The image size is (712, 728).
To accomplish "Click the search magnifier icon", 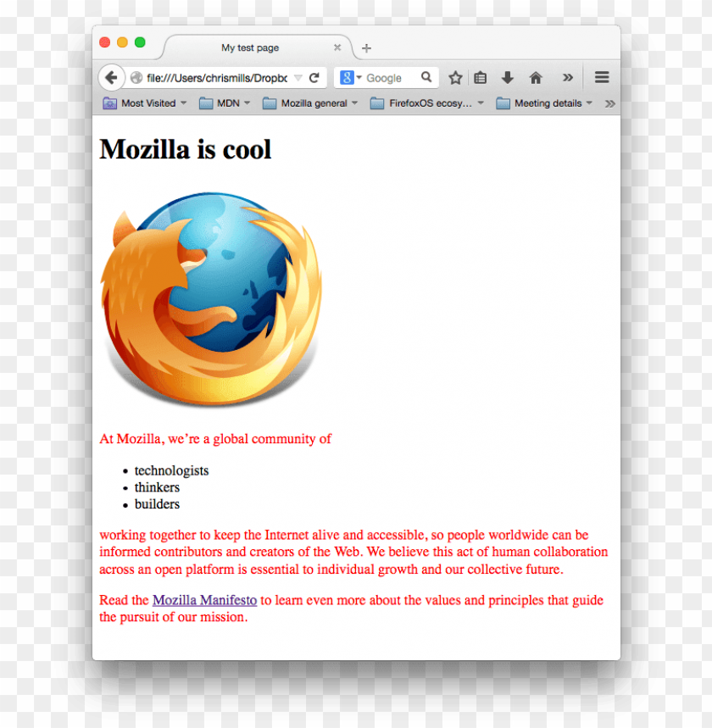I will tap(426, 77).
